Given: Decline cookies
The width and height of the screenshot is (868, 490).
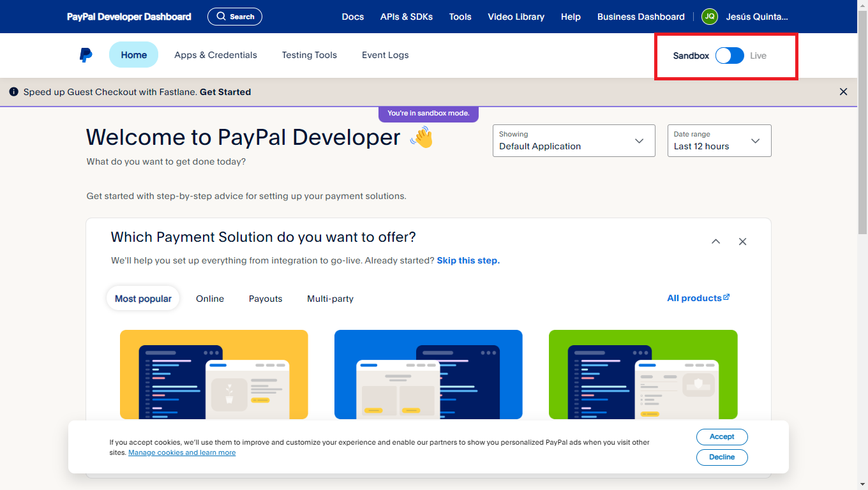Looking at the screenshot, I should click(722, 457).
